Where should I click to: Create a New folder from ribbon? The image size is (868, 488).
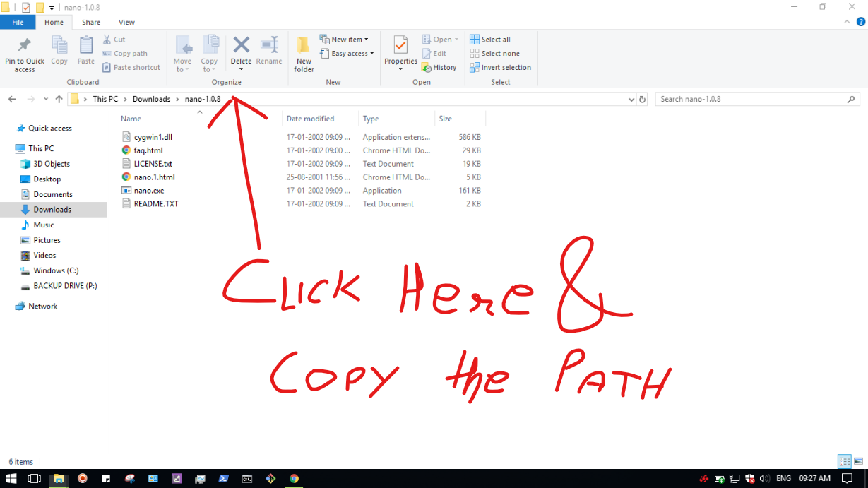click(x=304, y=54)
